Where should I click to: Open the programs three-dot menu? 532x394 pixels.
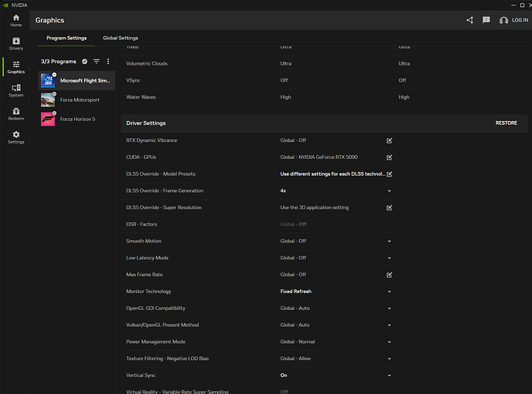[x=108, y=62]
